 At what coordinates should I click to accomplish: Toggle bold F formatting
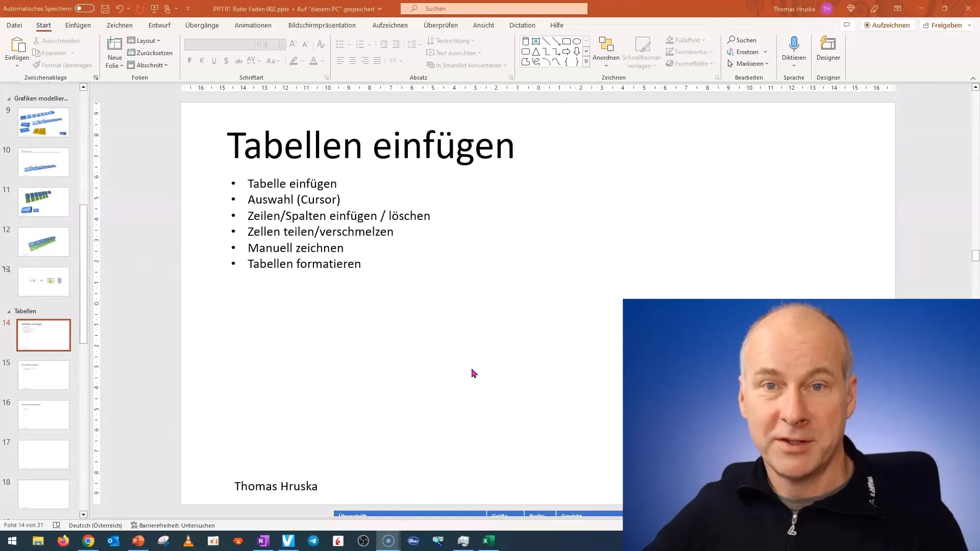point(190,61)
